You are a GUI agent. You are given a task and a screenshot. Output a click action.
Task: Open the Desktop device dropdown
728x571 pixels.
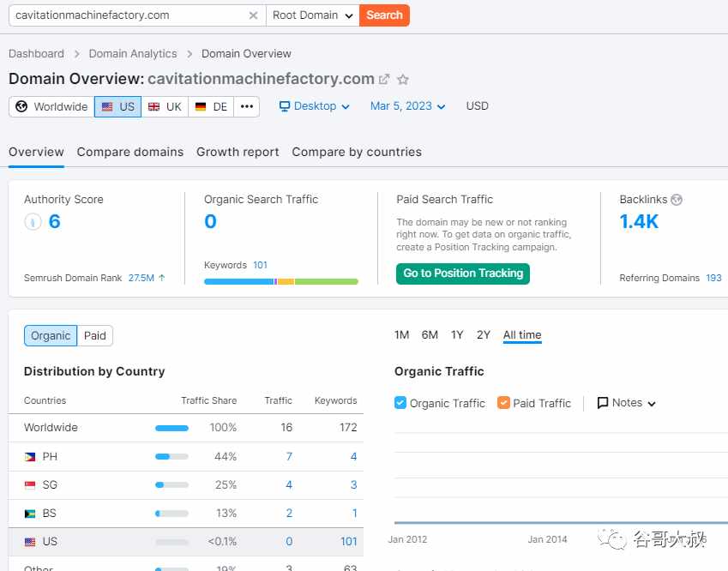315,106
